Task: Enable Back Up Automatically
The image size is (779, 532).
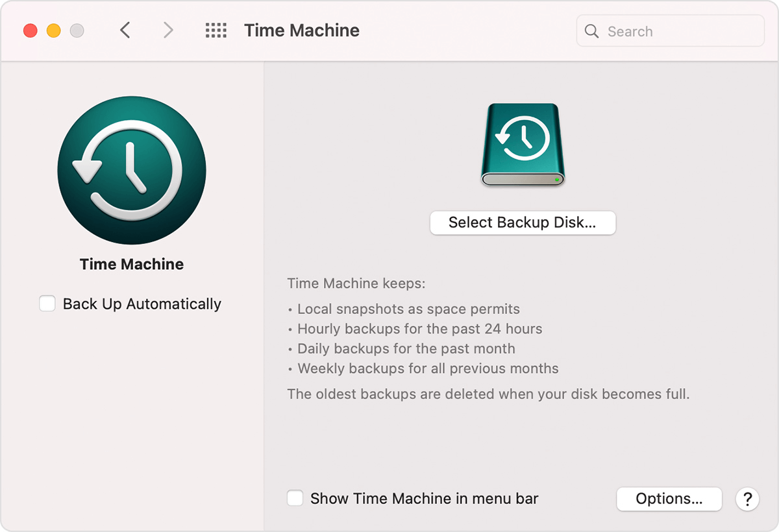Action: point(47,303)
